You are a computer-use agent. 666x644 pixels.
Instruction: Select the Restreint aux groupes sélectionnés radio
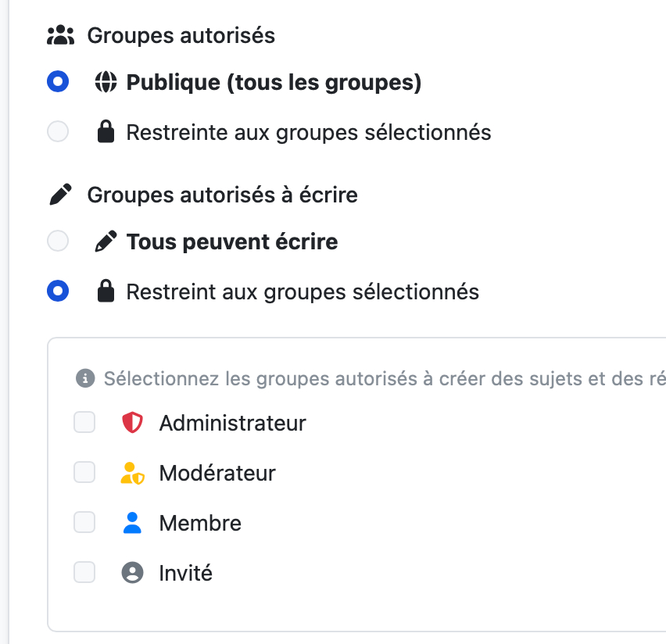pyautogui.click(x=58, y=291)
